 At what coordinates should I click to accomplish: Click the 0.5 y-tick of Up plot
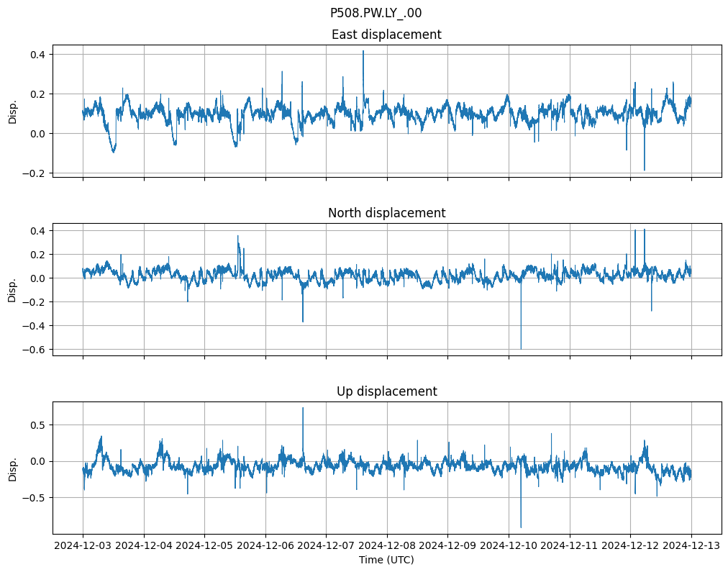[37, 425]
